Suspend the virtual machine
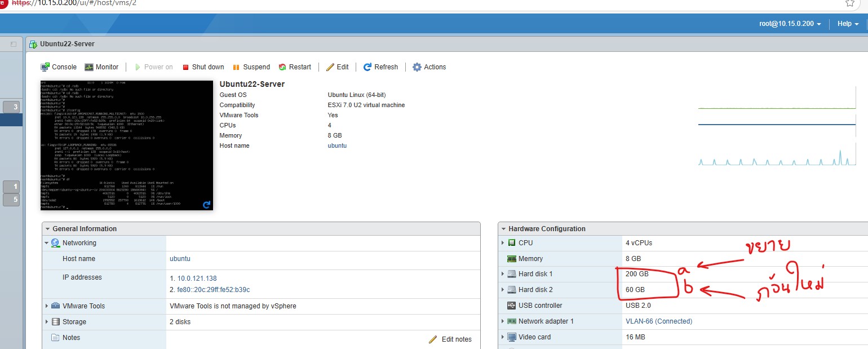This screenshot has height=349, width=868. coord(251,67)
